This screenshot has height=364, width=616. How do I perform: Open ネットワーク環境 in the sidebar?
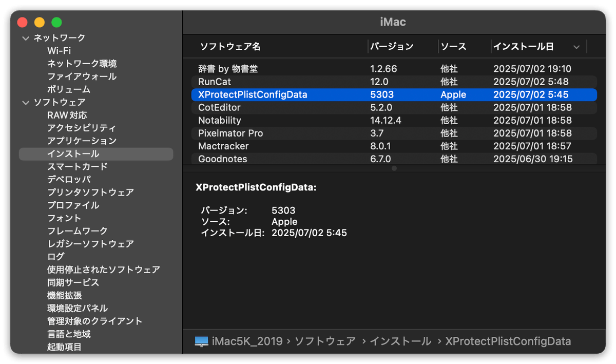point(82,64)
